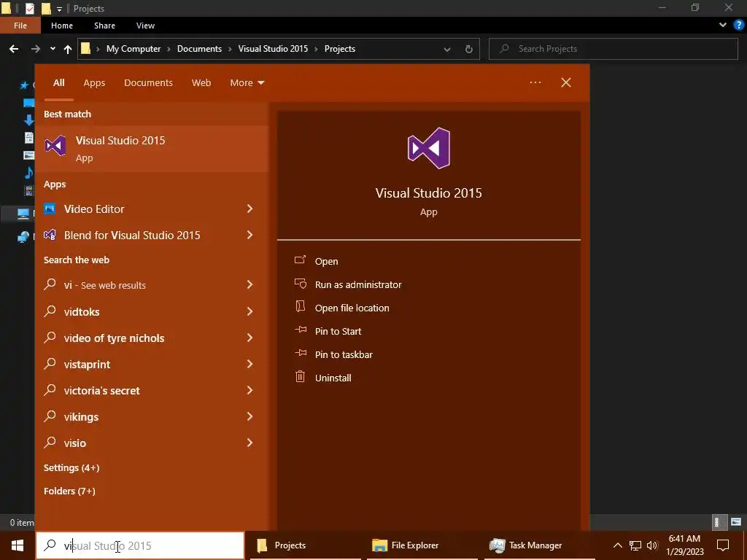Click the refresh button in address bar

469,49
